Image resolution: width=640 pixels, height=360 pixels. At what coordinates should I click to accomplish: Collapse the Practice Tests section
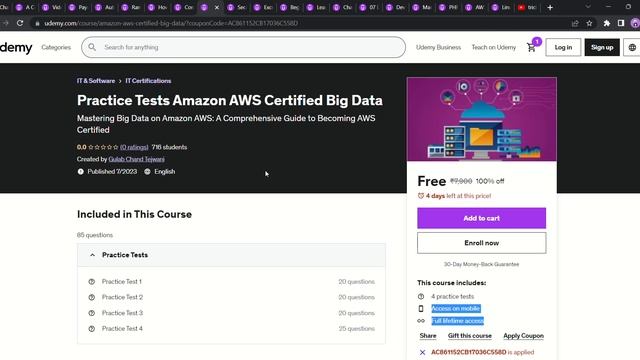tap(231, 255)
